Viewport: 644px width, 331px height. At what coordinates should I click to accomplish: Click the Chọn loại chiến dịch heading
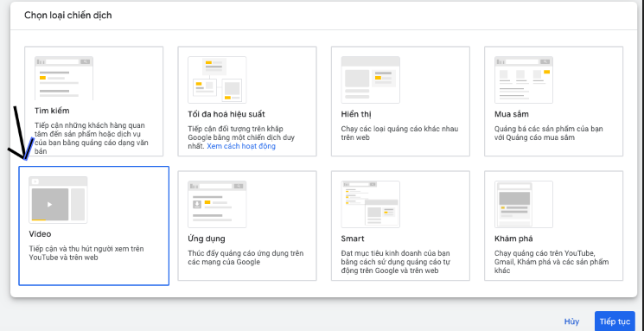click(68, 16)
